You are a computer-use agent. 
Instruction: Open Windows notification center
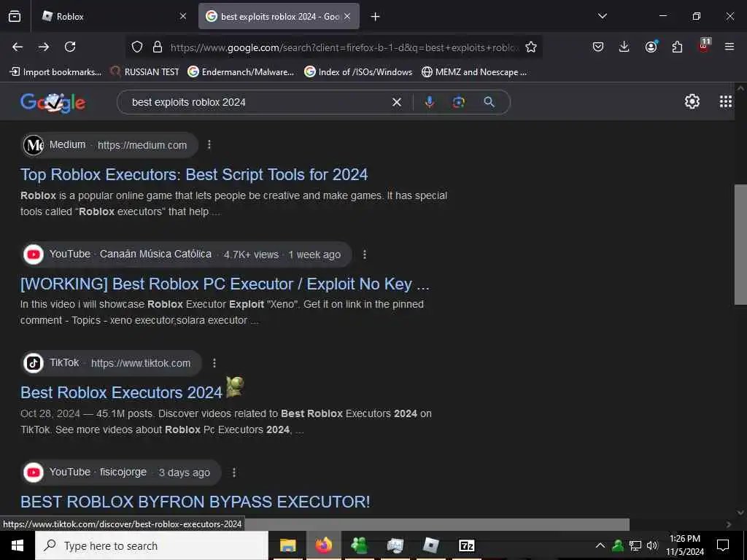[x=723, y=545]
